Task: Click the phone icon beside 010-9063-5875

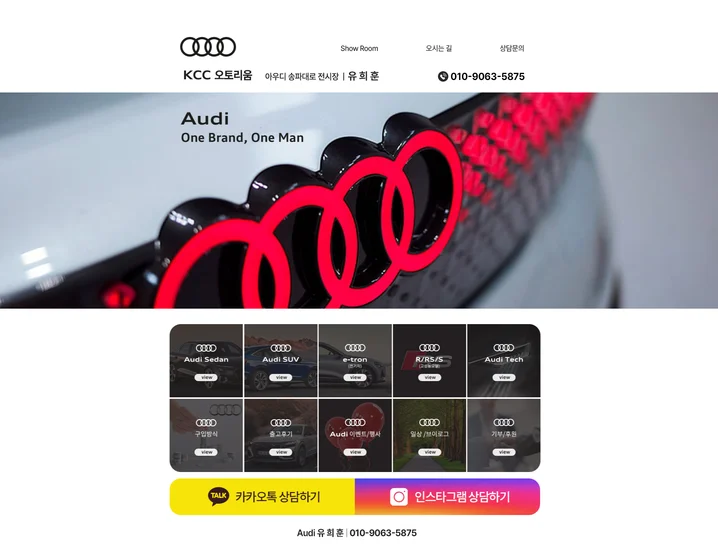Action: coord(443,76)
